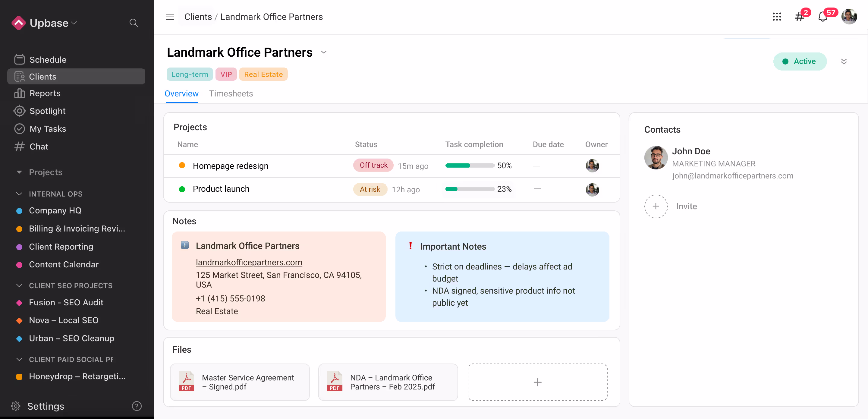Open the hamburger menu next to breadcrumbs
The width and height of the screenshot is (868, 419).
pyautogui.click(x=170, y=17)
